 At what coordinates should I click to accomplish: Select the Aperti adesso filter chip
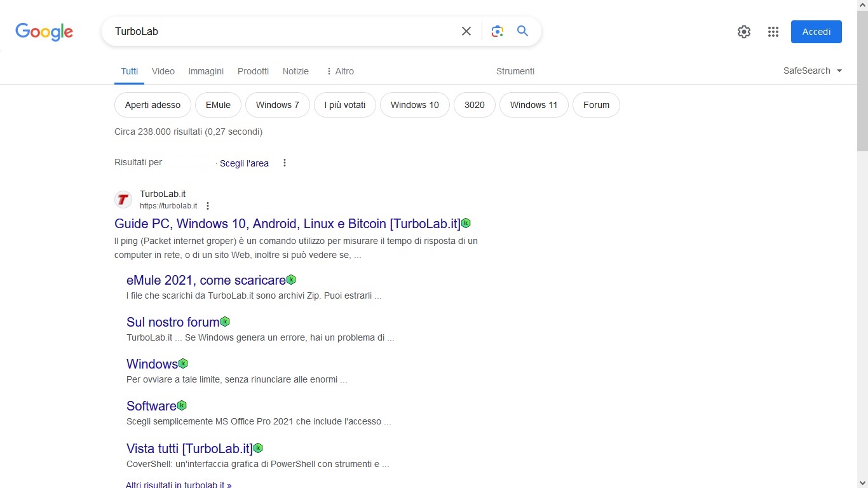[153, 105]
